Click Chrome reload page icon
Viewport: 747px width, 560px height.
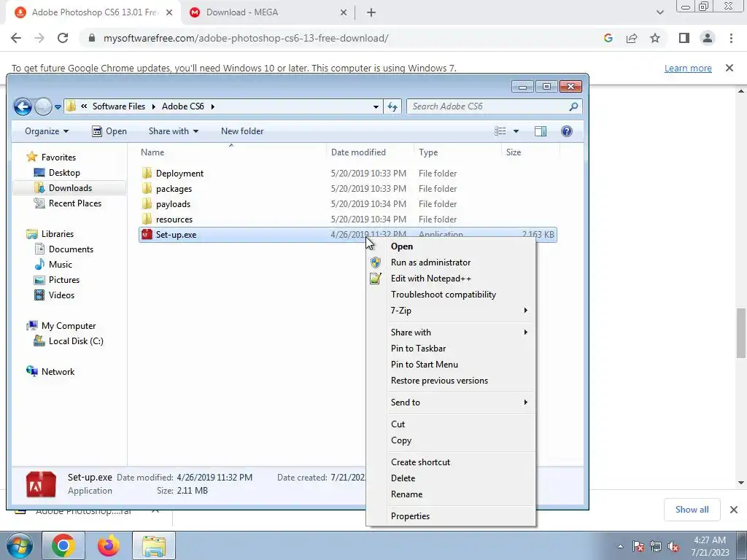(63, 38)
